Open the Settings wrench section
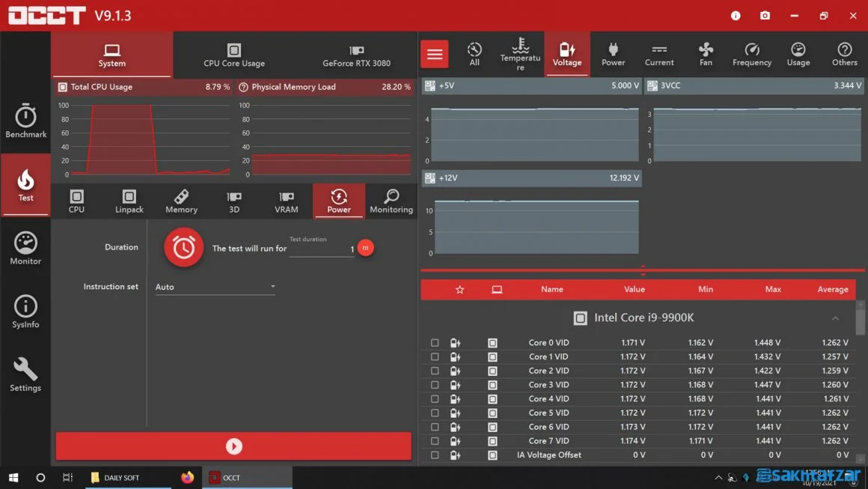868x489 pixels. pyautogui.click(x=25, y=375)
